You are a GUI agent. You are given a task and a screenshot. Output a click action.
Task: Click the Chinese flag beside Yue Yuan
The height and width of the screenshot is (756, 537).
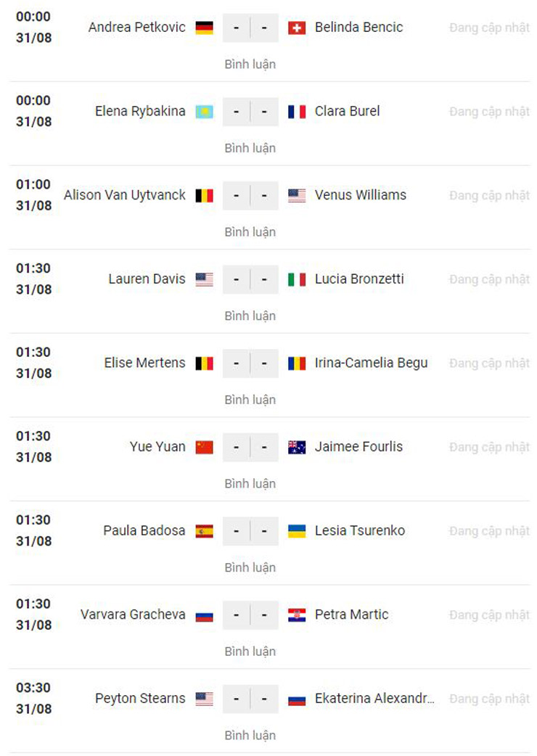205,447
